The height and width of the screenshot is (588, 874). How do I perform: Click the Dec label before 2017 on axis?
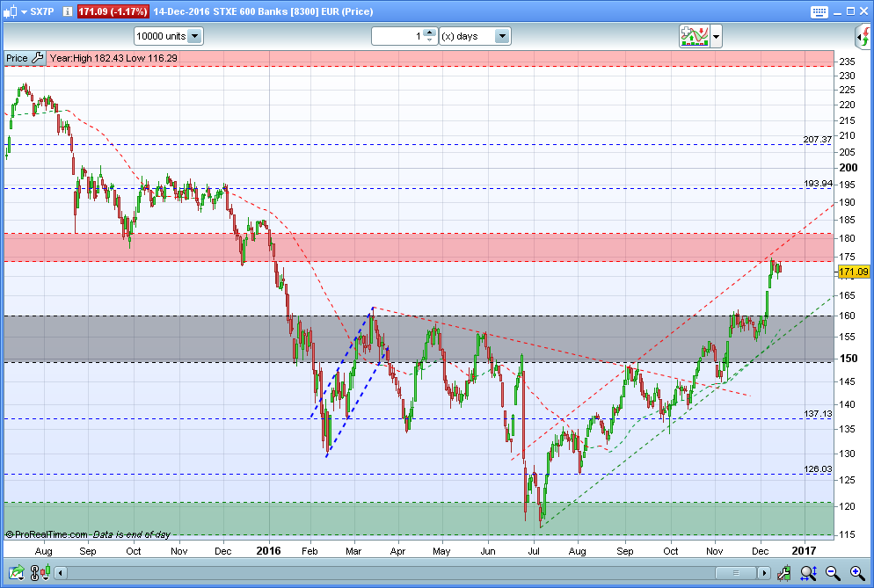(x=761, y=551)
